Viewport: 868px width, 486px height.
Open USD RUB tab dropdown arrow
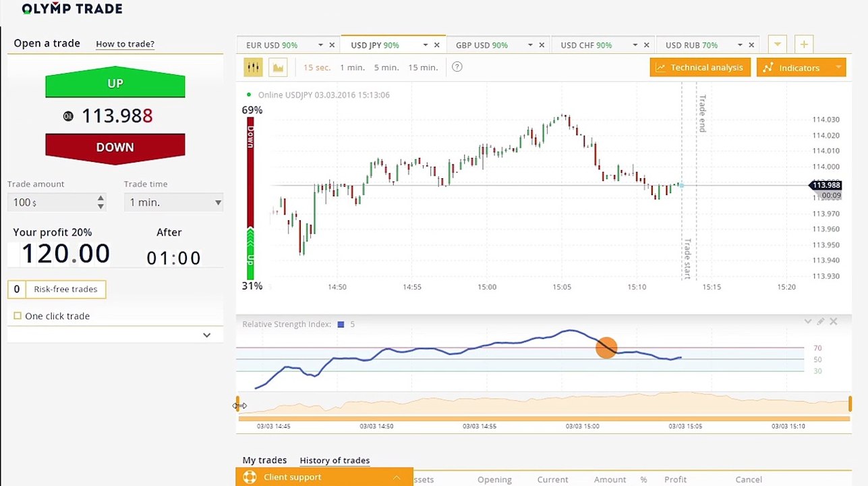740,45
